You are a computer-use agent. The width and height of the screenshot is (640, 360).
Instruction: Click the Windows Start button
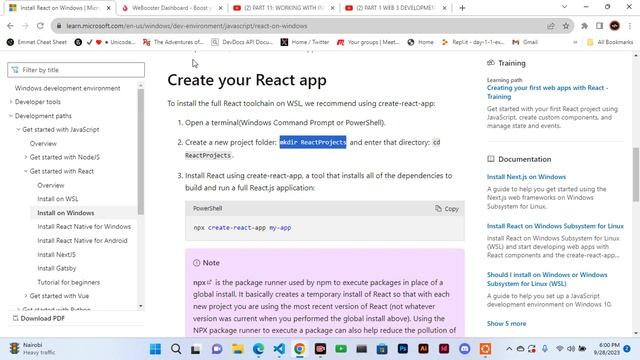click(x=156, y=349)
